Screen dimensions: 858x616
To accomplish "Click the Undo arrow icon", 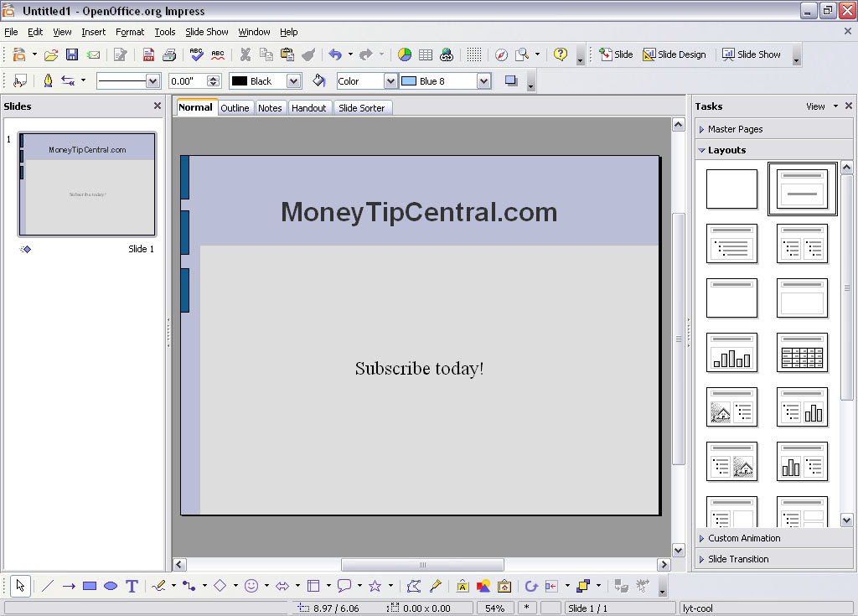I will [335, 54].
